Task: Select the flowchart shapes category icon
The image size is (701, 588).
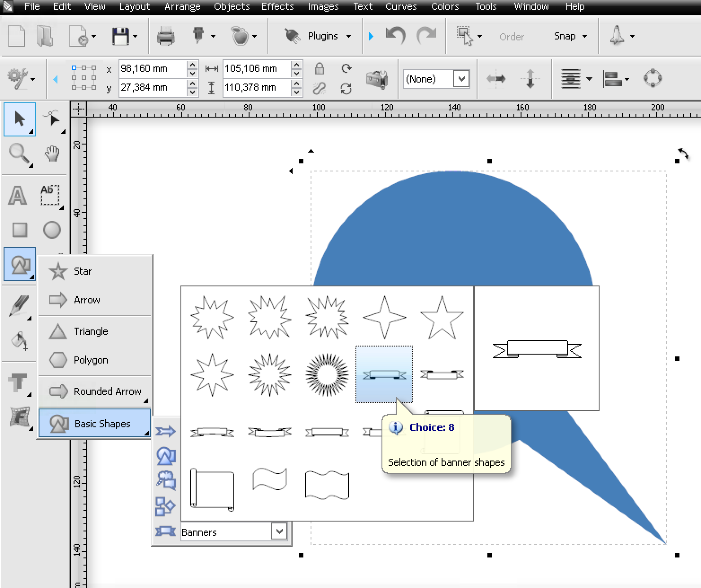Action: pyautogui.click(x=165, y=506)
